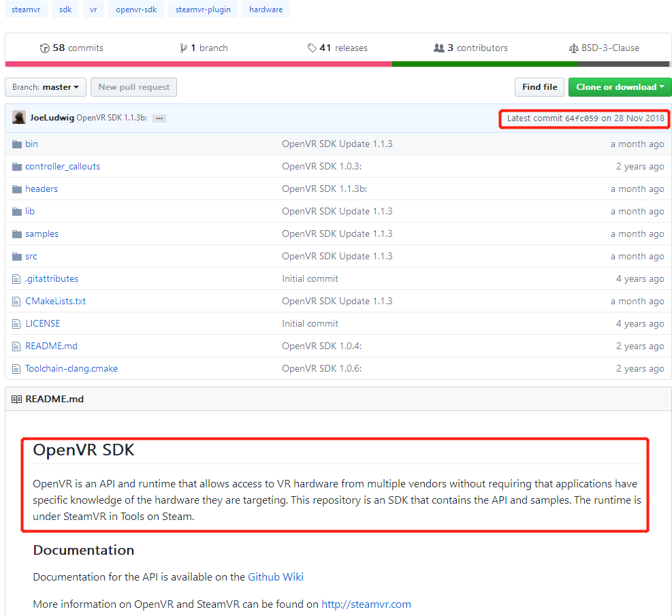Open the headers folder
The height and width of the screenshot is (616, 672).
(41, 189)
